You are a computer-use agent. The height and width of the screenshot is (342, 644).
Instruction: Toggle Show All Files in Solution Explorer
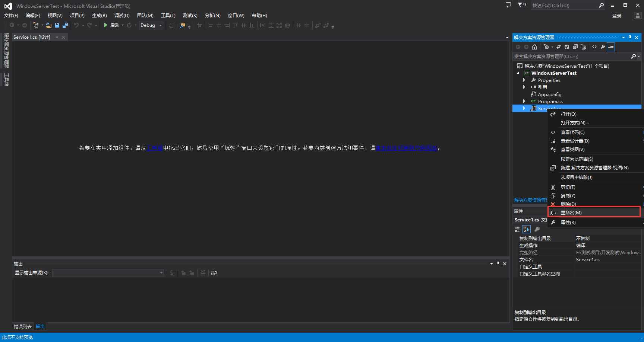pyautogui.click(x=583, y=47)
